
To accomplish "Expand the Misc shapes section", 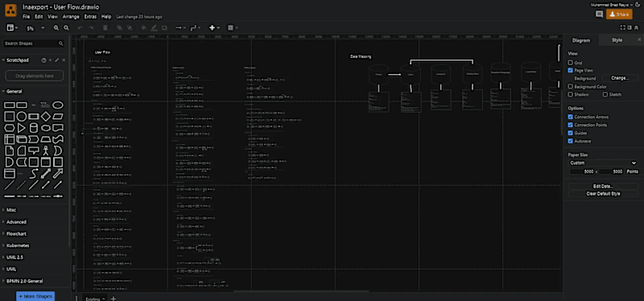I will point(11,210).
